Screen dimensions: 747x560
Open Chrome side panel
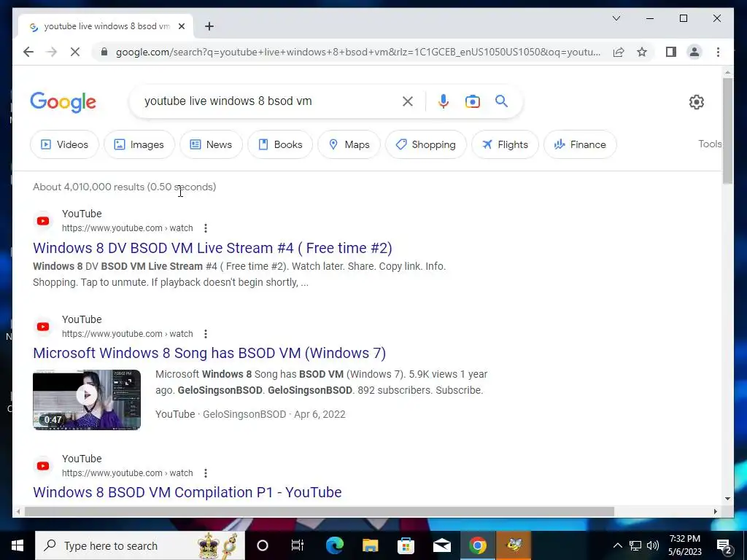click(x=671, y=52)
